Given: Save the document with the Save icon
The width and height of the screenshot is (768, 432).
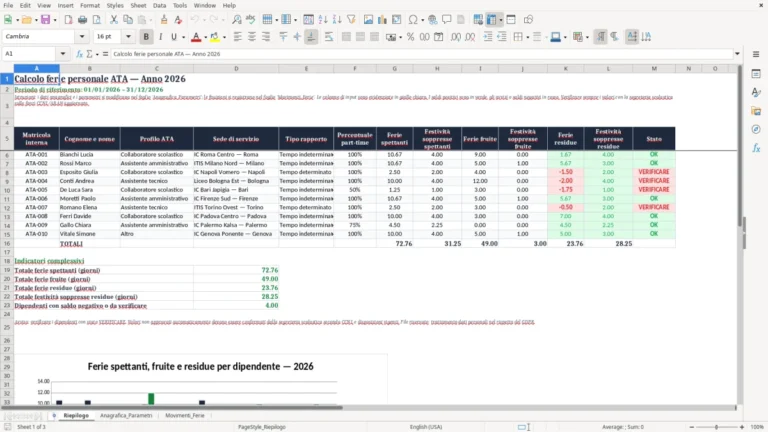Looking at the screenshot, I should [45, 20].
